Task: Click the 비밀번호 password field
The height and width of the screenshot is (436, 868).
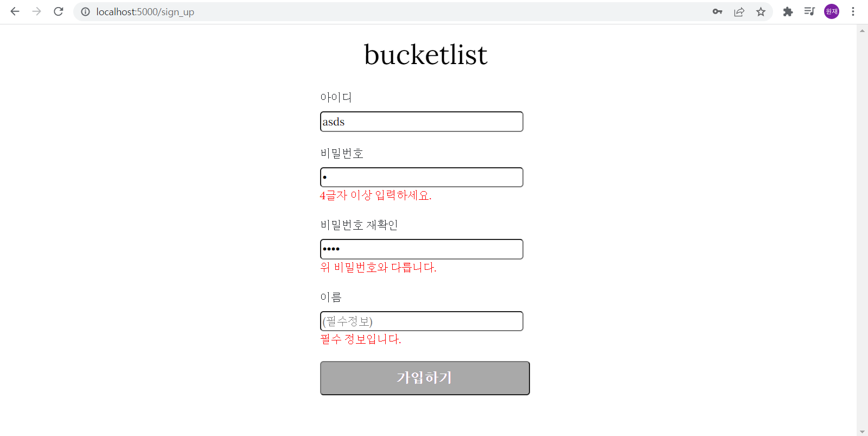Action: click(422, 177)
